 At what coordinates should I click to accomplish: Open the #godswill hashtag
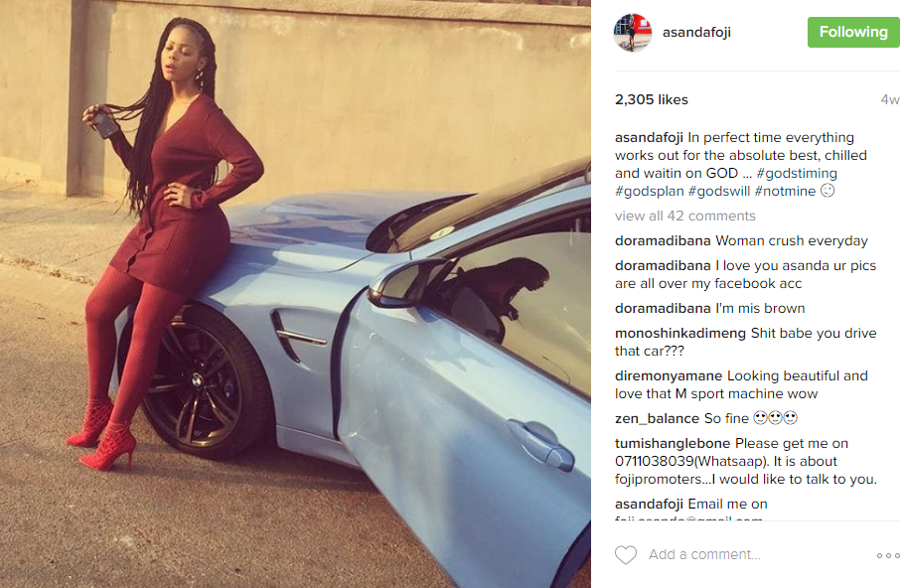719,191
